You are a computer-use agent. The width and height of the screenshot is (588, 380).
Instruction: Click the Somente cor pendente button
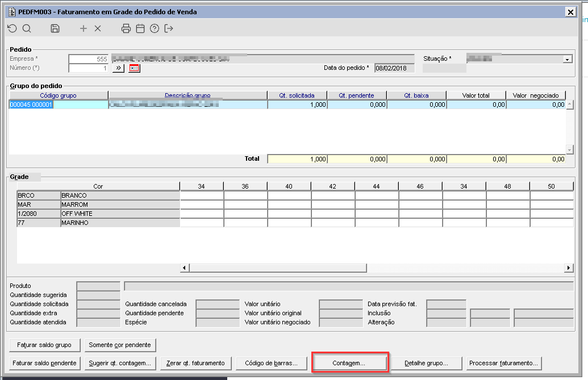pyautogui.click(x=120, y=345)
